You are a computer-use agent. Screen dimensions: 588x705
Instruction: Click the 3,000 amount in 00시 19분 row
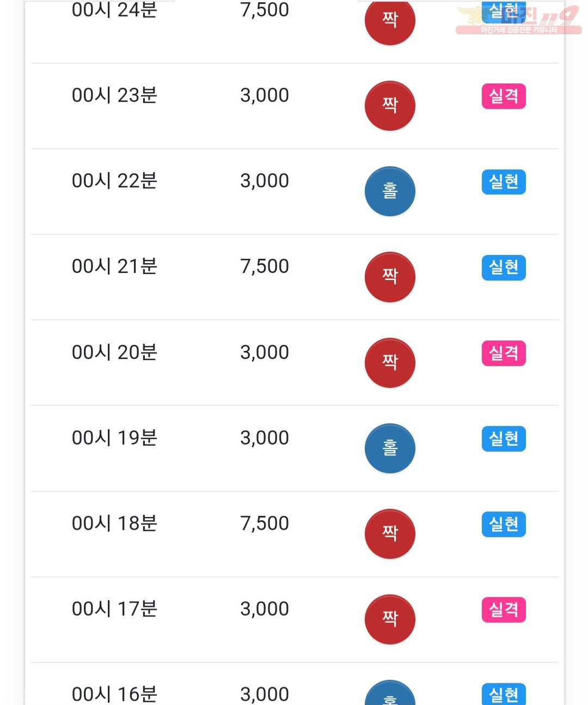point(265,438)
